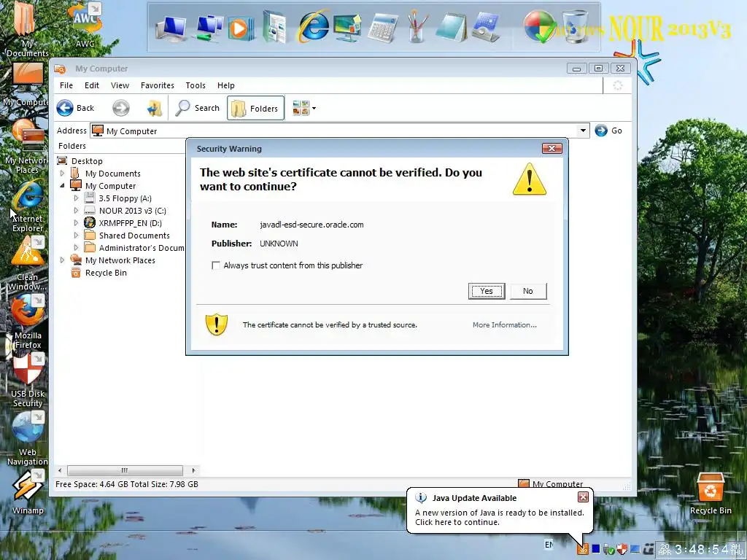Open Web Navigation desktop shortcut

click(27, 438)
